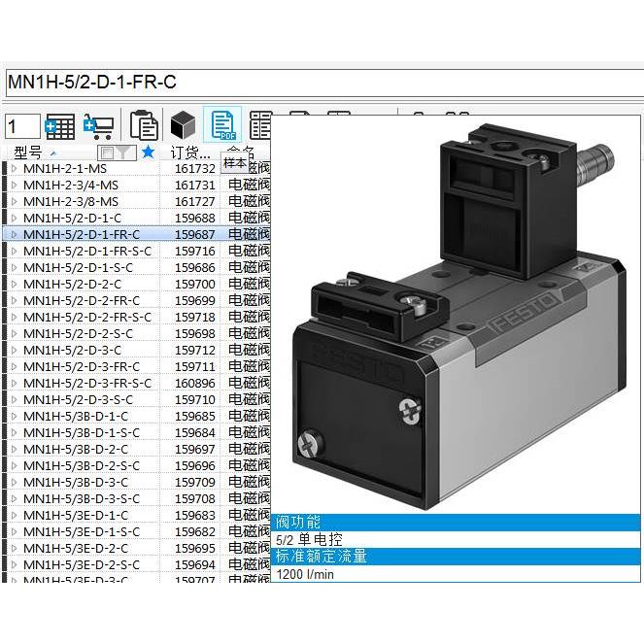
Task: Click order number 161727
Action: [195, 202]
